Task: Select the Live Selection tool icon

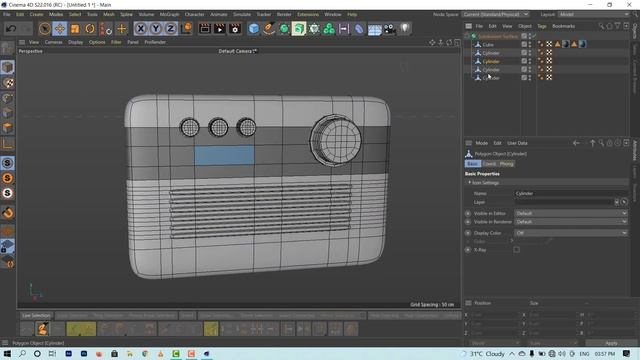Action: [44, 29]
